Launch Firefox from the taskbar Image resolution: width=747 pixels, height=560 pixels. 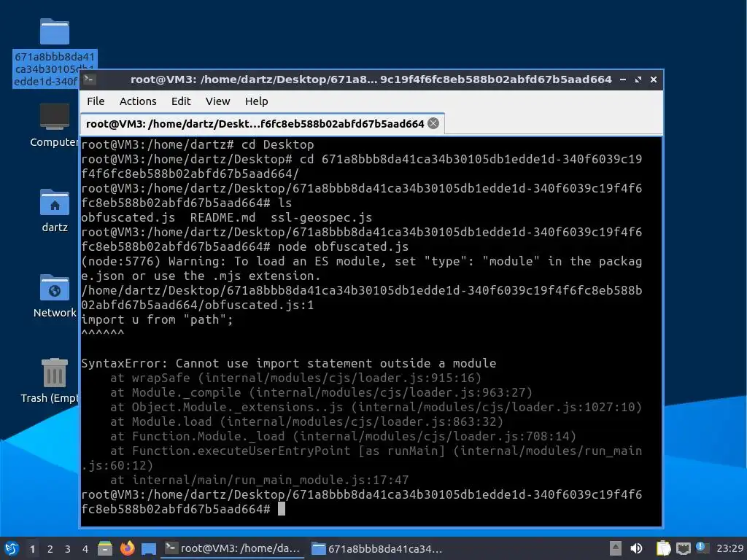pos(127,548)
